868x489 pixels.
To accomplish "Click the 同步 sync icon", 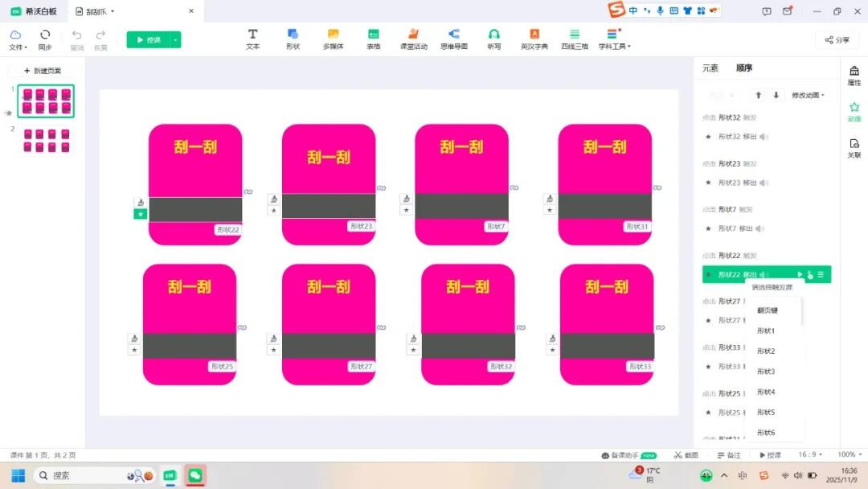I will tap(45, 39).
